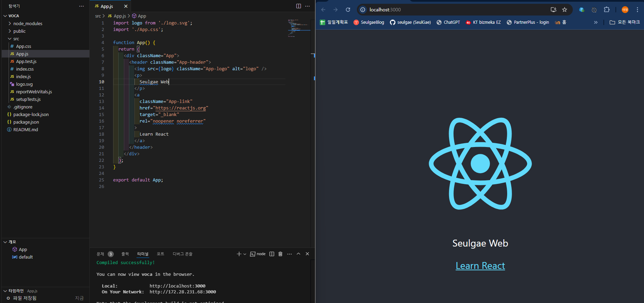644x303 pixels.
Task: Click the site information icon in address bar
Action: coord(363,10)
